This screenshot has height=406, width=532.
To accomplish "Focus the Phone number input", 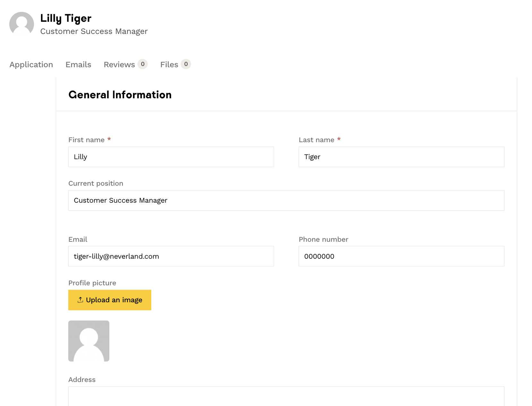I will click(401, 256).
